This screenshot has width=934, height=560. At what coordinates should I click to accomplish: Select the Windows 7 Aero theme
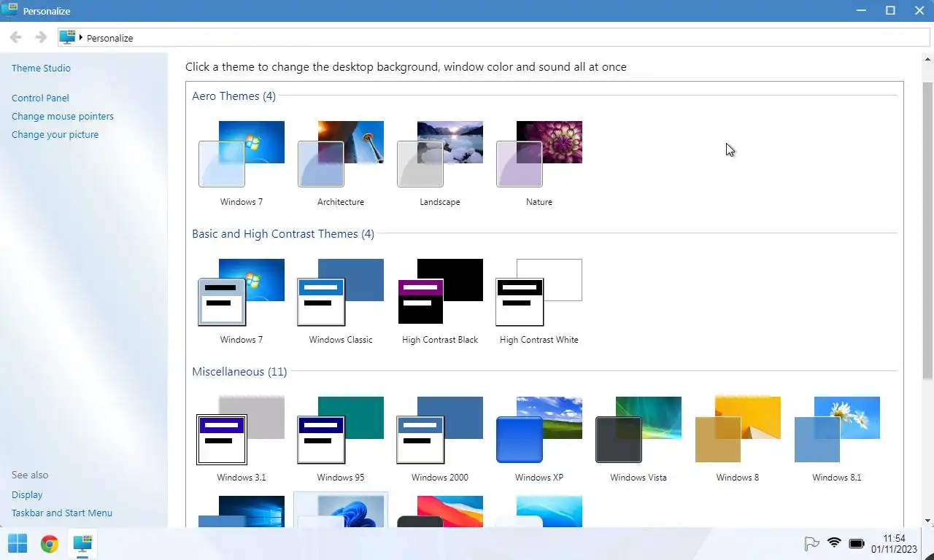point(242,163)
